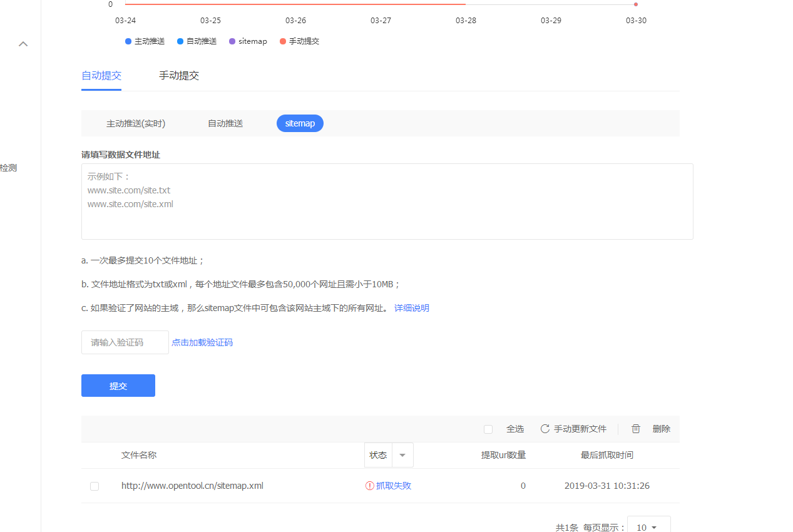Toggle the 手动提交 orange legend dot
The height and width of the screenshot is (532, 793).
click(283, 41)
